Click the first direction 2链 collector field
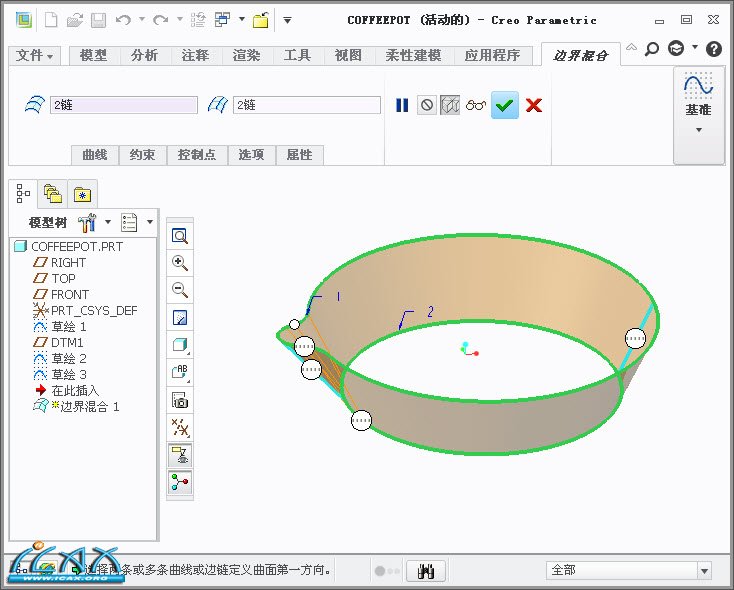 [124, 105]
